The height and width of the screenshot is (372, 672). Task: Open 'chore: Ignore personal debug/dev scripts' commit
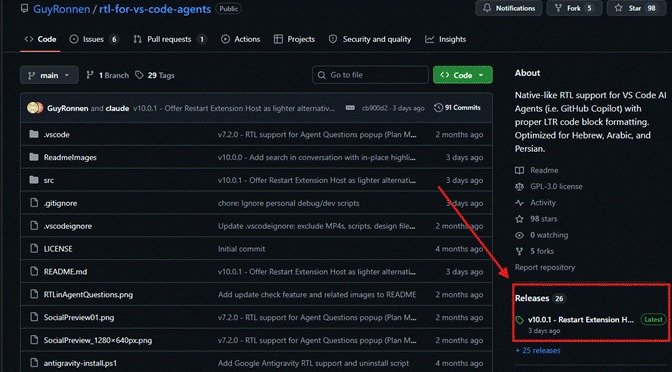pos(288,203)
